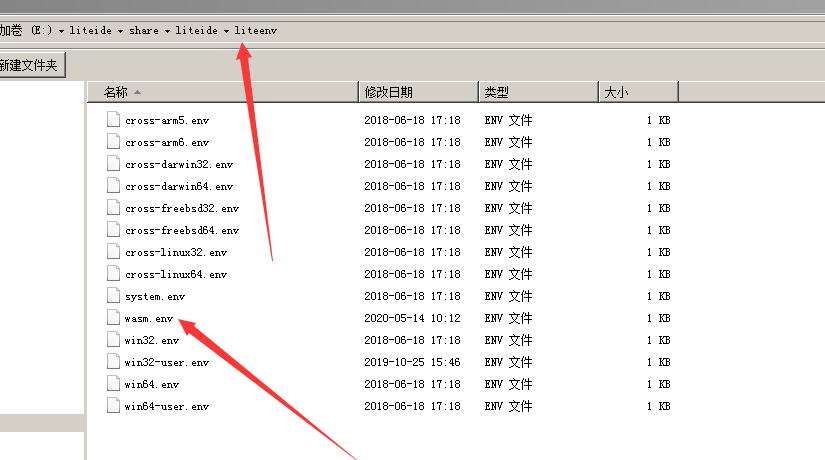Viewport: 825px width, 460px height.
Task: Select cross-arm6.env file name
Action: tap(167, 142)
